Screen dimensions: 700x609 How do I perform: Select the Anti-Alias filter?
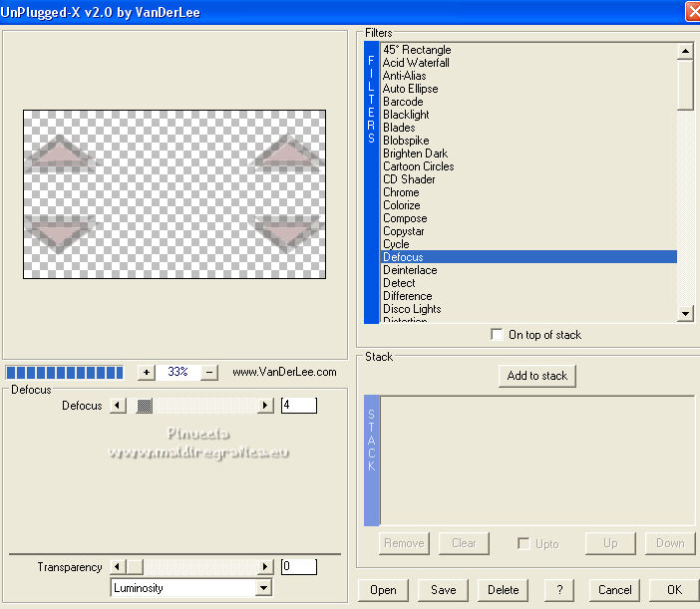click(529, 76)
